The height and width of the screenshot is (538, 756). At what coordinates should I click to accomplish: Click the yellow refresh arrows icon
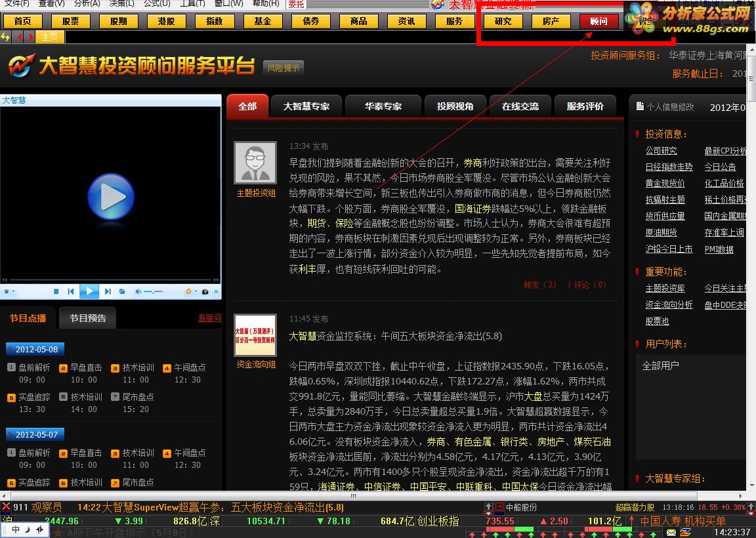tap(5, 37)
